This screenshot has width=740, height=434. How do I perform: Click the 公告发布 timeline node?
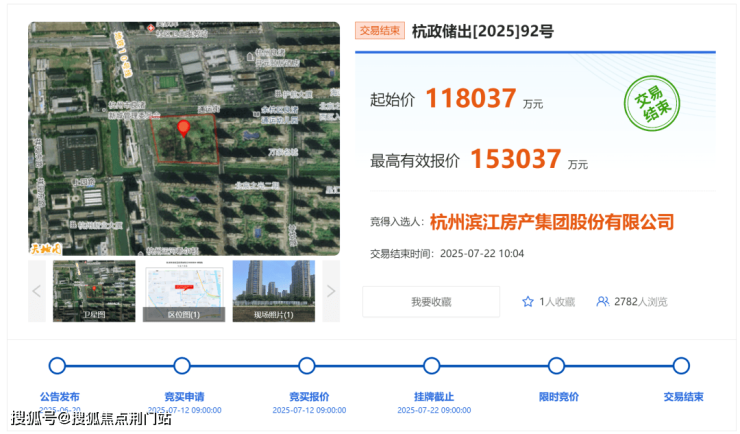(x=58, y=366)
